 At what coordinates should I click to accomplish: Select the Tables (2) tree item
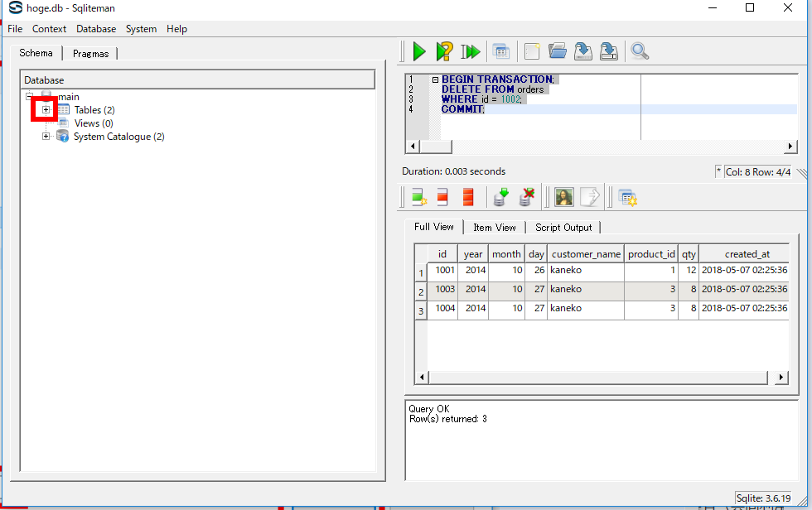coord(94,109)
